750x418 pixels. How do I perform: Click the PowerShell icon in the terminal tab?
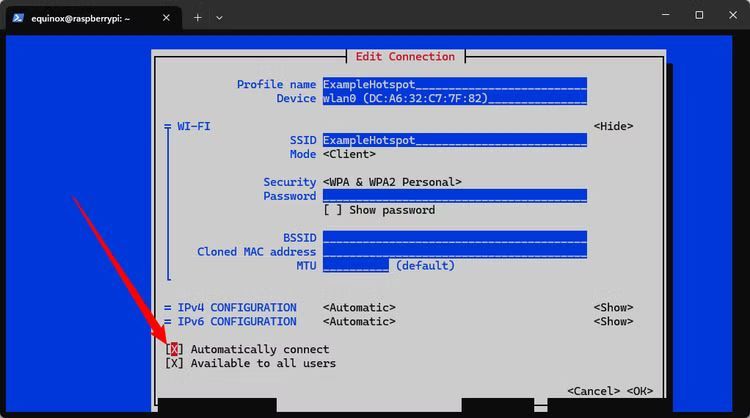tap(19, 17)
